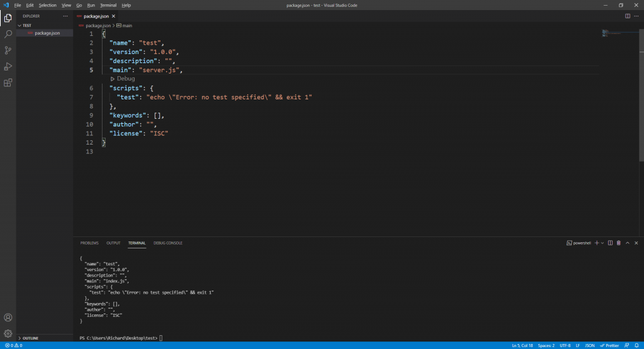Kill terminal with trash icon
This screenshot has height=349, width=644.
(x=619, y=243)
